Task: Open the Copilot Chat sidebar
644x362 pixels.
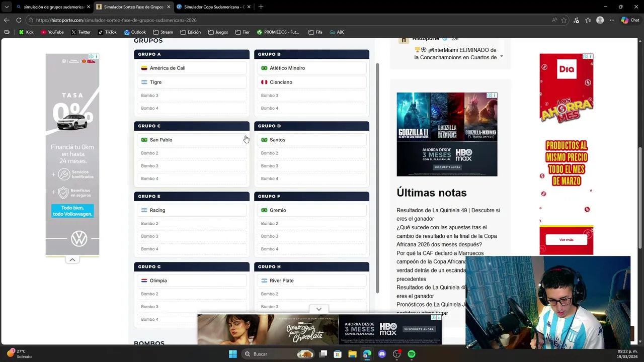Action: [630, 20]
